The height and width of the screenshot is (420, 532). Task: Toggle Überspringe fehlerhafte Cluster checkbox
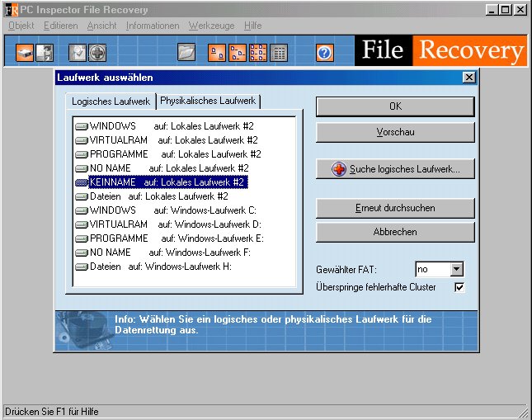459,287
